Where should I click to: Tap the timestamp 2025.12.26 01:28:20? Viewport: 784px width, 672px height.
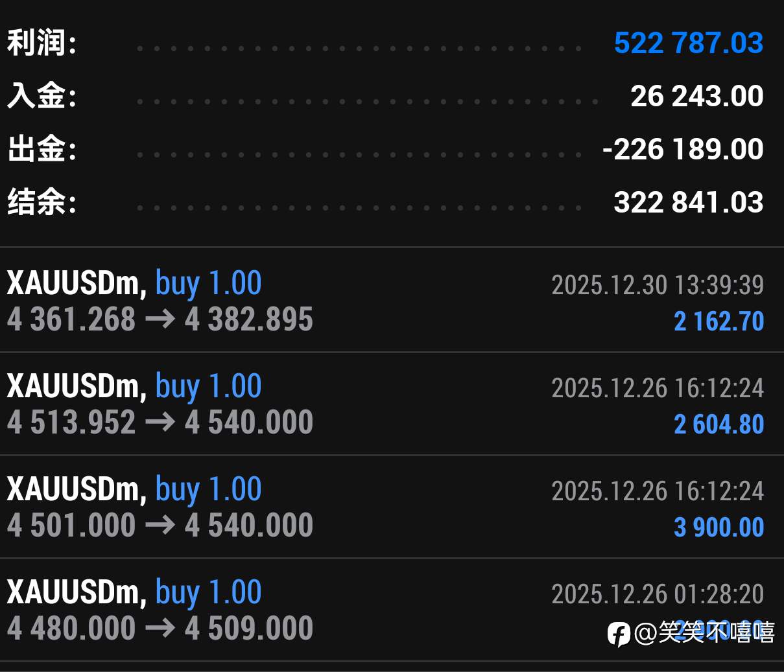coord(658,594)
